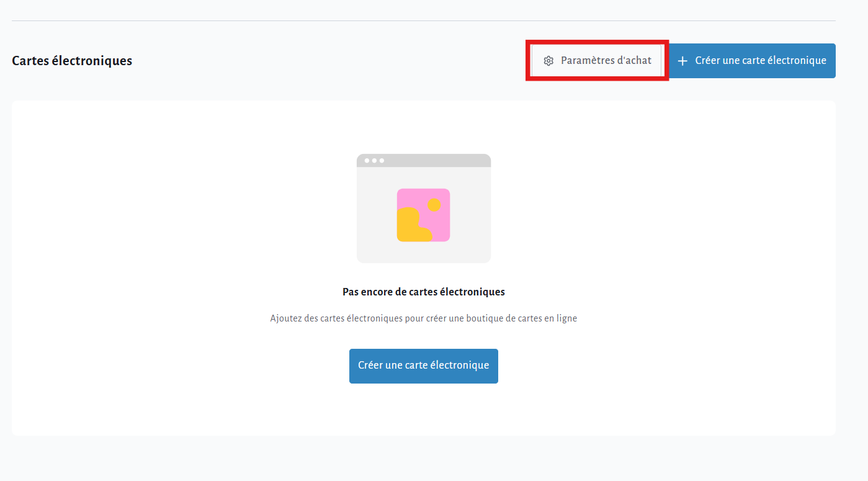
Task: Click Créer une carte électronique below the empty-state message
Action: [424, 366]
